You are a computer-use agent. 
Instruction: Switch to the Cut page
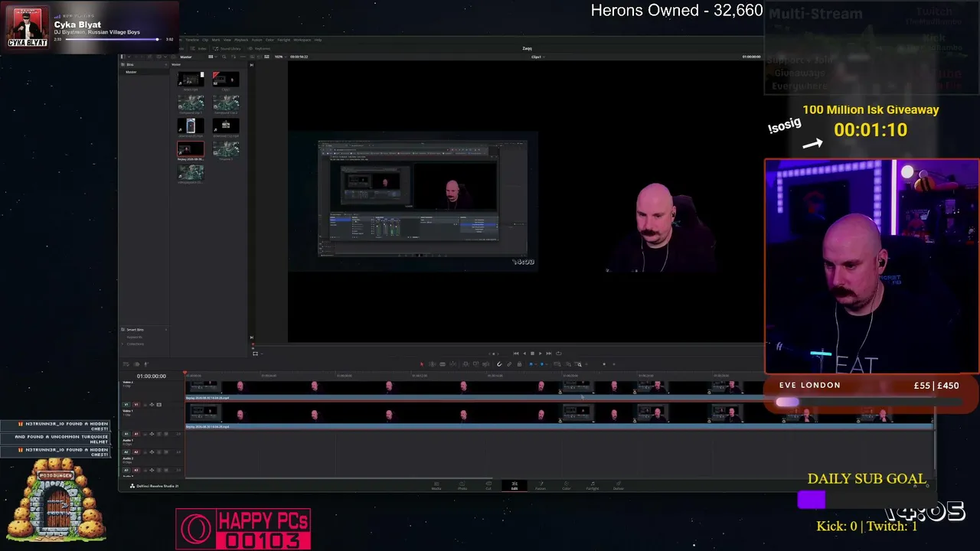tap(488, 486)
